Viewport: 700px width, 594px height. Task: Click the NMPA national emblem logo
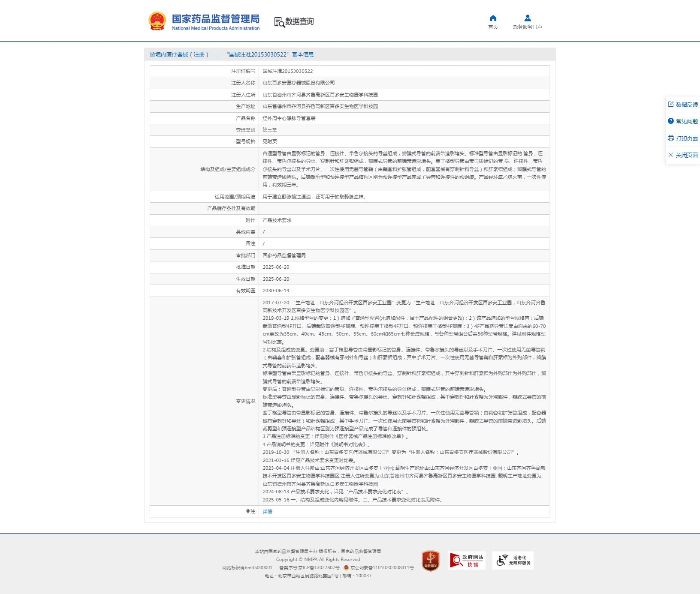pos(157,21)
